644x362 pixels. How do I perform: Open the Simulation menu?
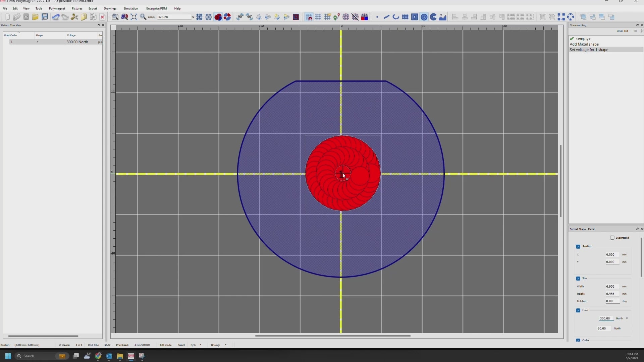pos(130,8)
